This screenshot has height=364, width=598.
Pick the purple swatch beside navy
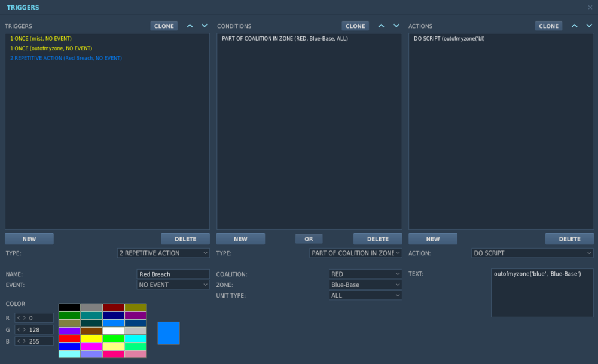click(x=135, y=315)
